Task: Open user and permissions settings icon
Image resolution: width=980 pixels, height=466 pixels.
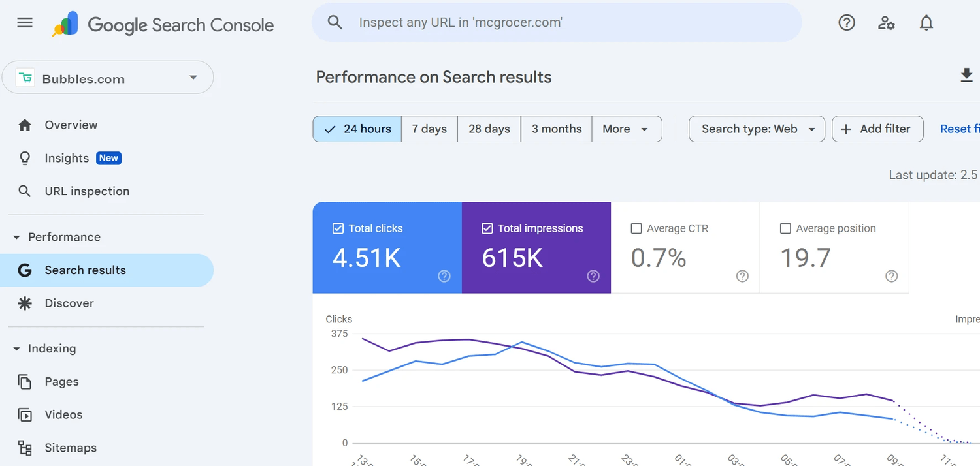Action: coord(887,23)
